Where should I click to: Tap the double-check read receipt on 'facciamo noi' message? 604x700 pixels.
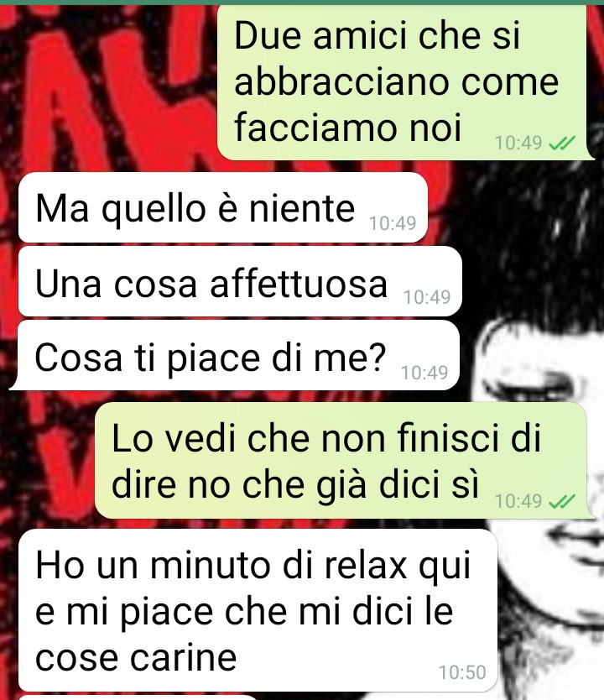click(562, 144)
